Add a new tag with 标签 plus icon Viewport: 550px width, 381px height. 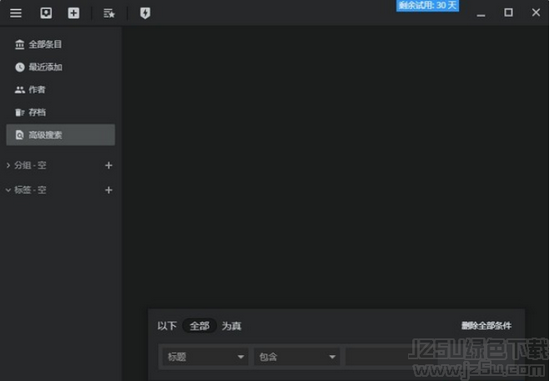click(x=109, y=190)
